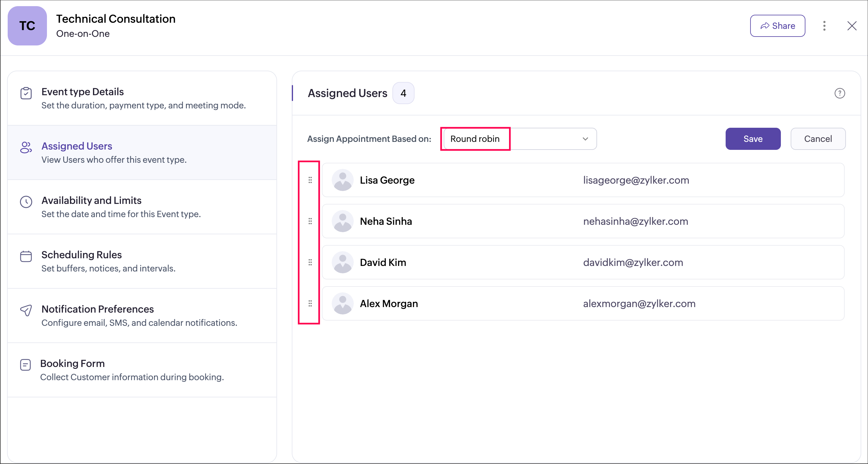This screenshot has height=464, width=868.
Task: Click the drag handle beside Lisa George
Action: point(310,180)
